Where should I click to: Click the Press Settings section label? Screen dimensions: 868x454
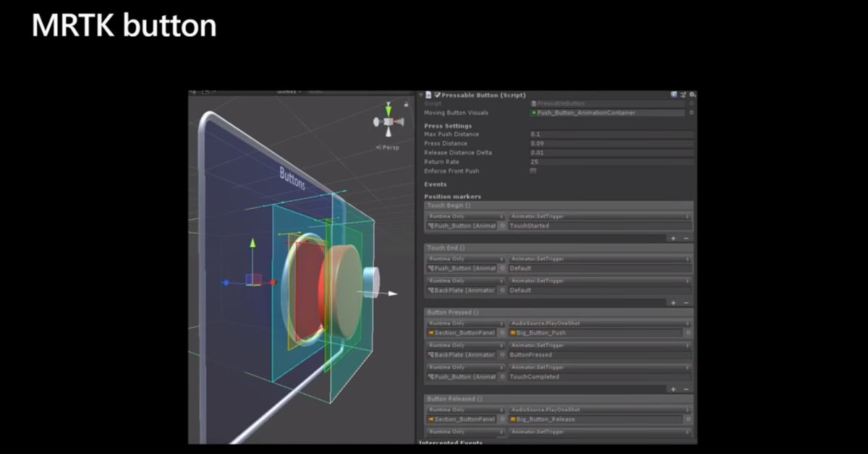coord(448,126)
